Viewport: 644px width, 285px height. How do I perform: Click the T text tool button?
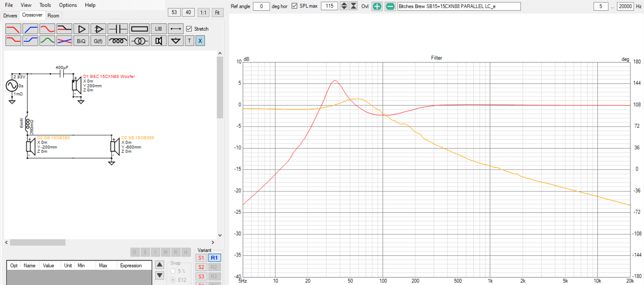tap(189, 41)
